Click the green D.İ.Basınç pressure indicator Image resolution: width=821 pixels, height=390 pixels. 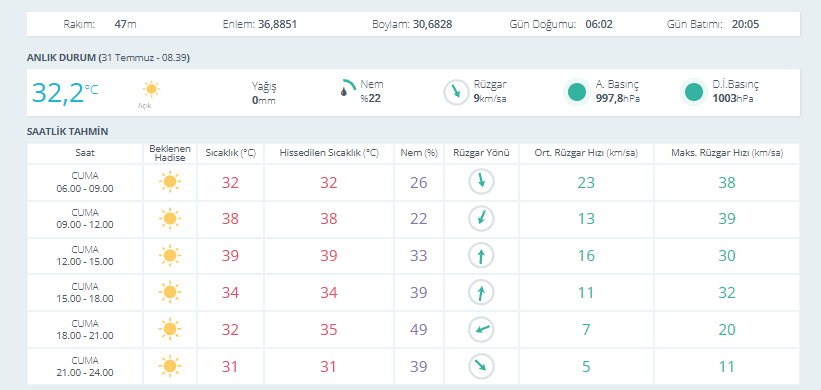694,92
